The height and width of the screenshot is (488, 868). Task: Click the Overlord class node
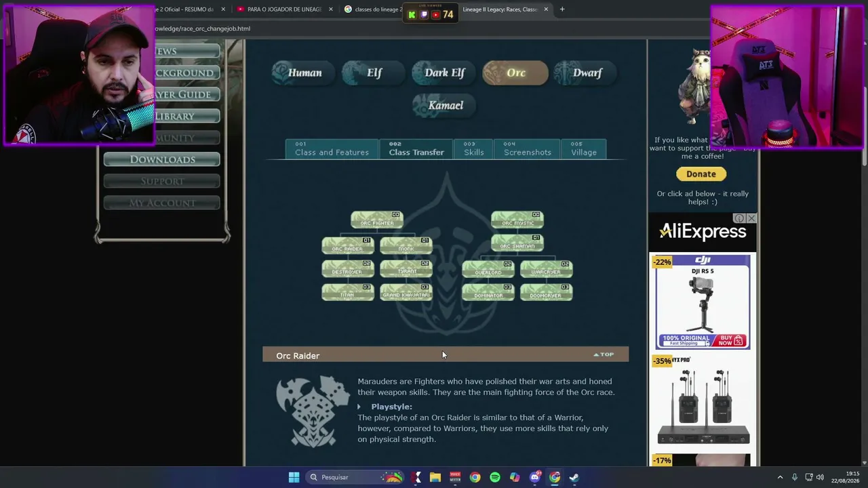488,269
